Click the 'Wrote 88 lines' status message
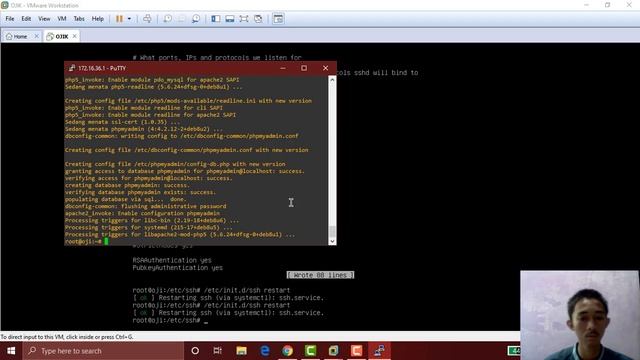Image resolution: width=640 pixels, height=360 pixels. coord(320,275)
